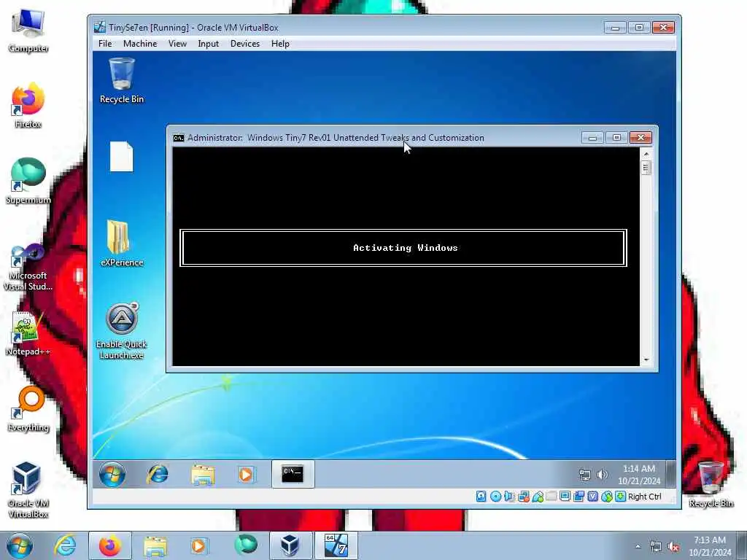Image resolution: width=747 pixels, height=560 pixels.
Task: Click the network adapter indicator in VirtualBox status bar
Action: click(524, 497)
